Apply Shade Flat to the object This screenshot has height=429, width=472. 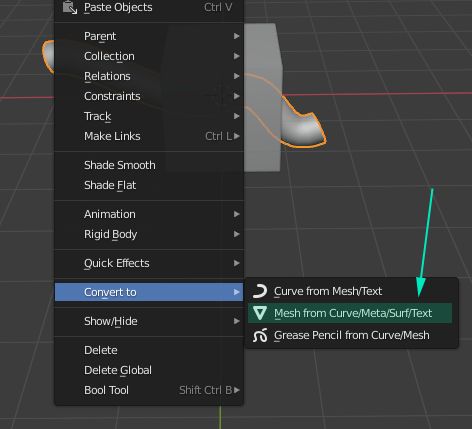point(149,185)
